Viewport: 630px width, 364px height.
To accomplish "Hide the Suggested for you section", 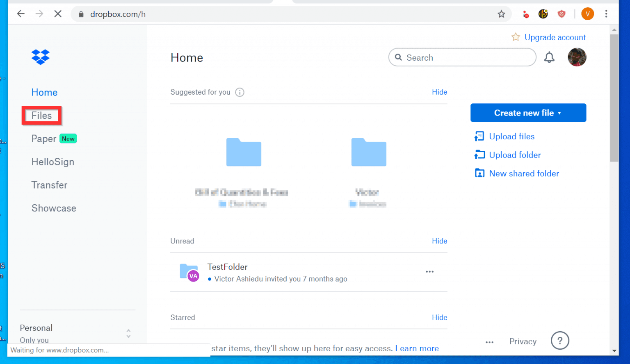I will [x=439, y=92].
